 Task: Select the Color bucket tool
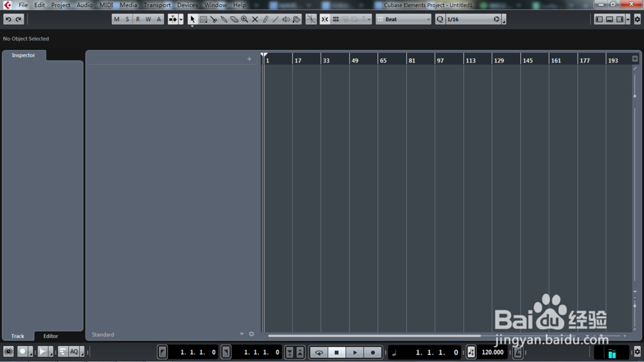pos(296,19)
